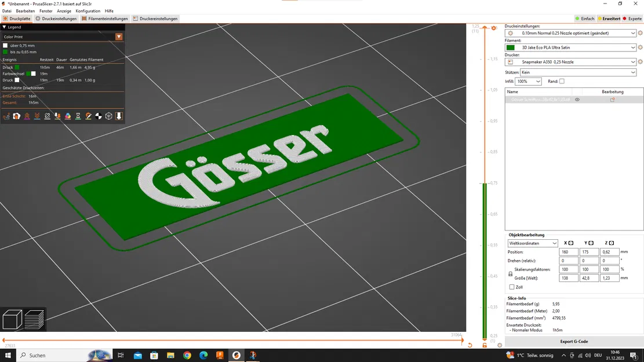The height and width of the screenshot is (362, 644).
Task: Open the Drucker preset dropdown
Action: pos(570,62)
